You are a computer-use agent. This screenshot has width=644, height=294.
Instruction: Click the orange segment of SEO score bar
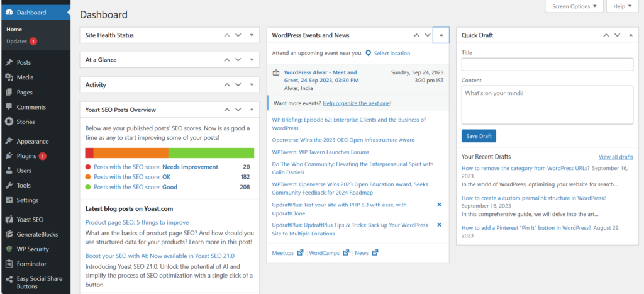(131, 153)
